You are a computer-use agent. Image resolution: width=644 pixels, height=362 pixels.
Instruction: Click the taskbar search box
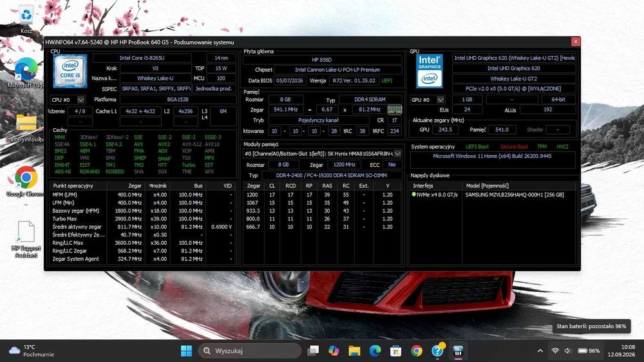point(250,351)
